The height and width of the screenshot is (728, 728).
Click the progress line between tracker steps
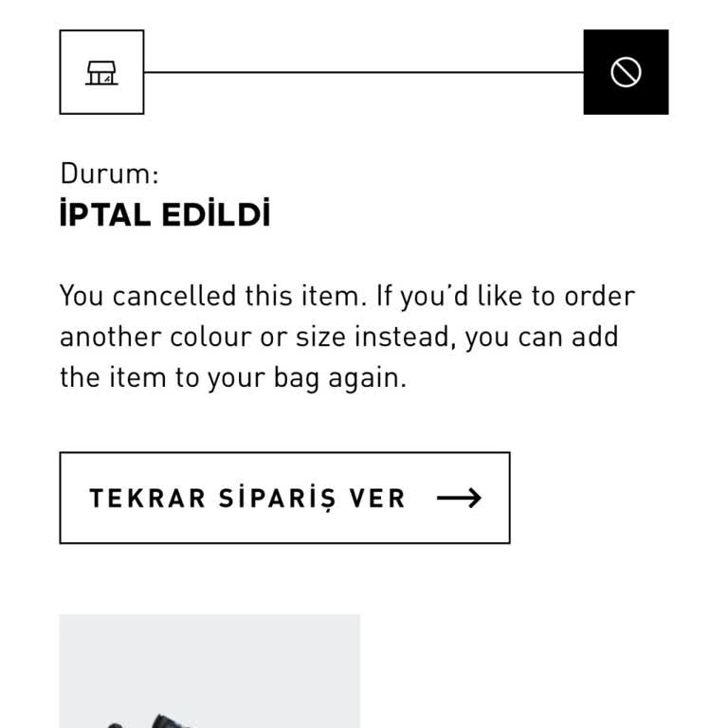tap(364, 72)
